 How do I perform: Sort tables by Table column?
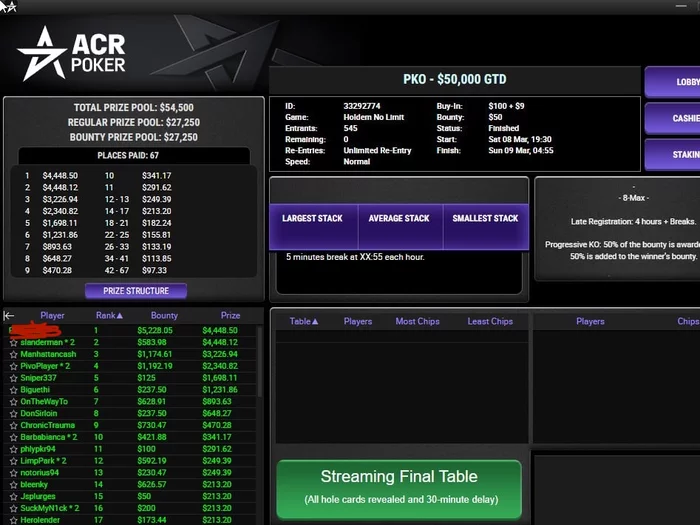304,321
